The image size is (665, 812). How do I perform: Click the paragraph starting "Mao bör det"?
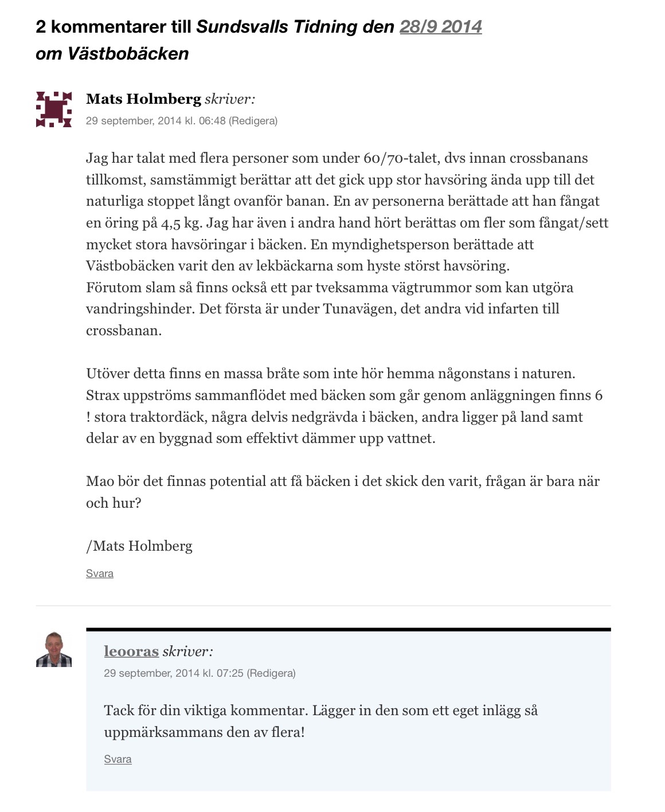(x=343, y=492)
